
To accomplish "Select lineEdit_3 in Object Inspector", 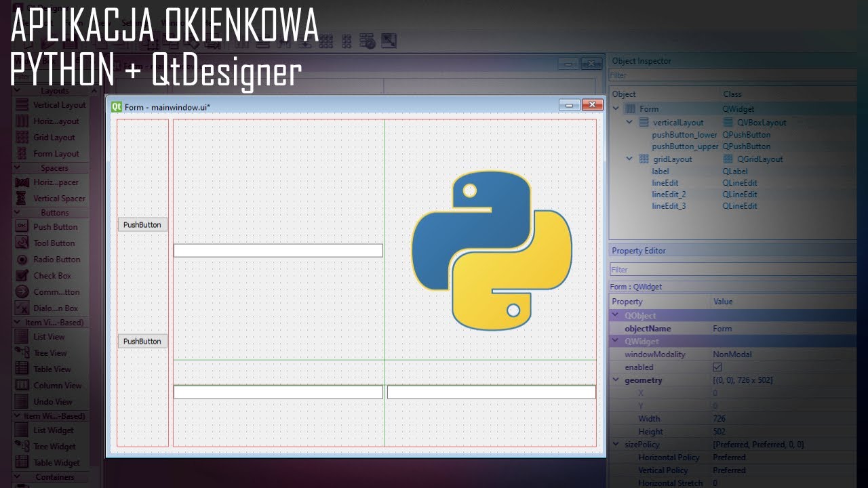I will [669, 206].
